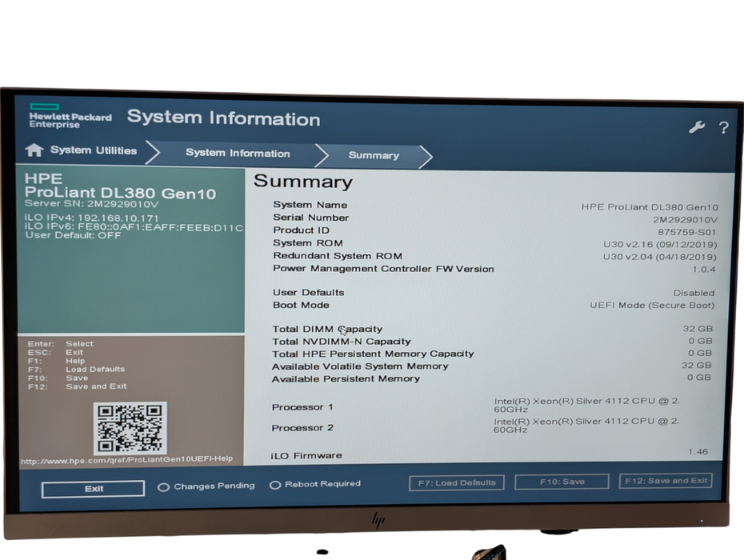Select Total HPE Persistent Memory Capacity label
This screenshot has height=560, width=744.
pos(373,354)
